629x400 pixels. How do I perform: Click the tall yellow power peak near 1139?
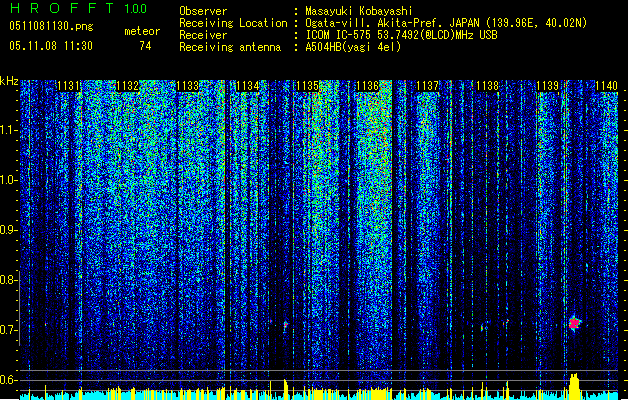pos(574,386)
